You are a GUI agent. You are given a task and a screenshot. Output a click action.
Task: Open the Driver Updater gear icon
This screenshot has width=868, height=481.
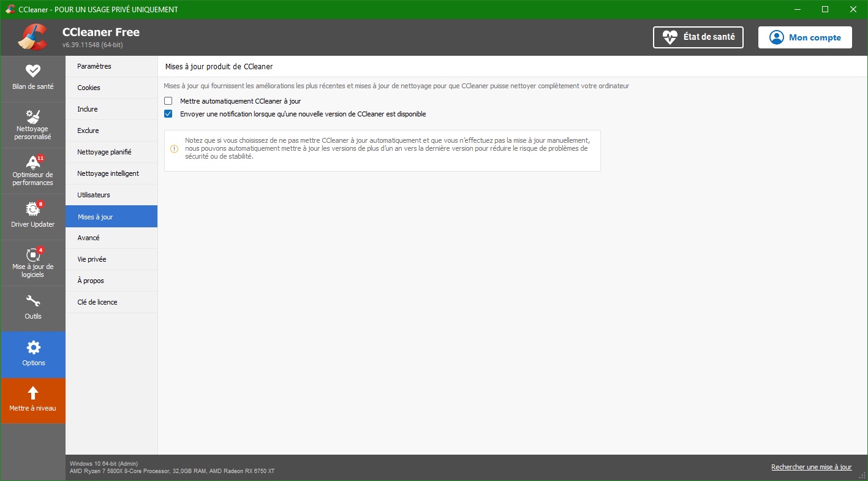pos(33,209)
